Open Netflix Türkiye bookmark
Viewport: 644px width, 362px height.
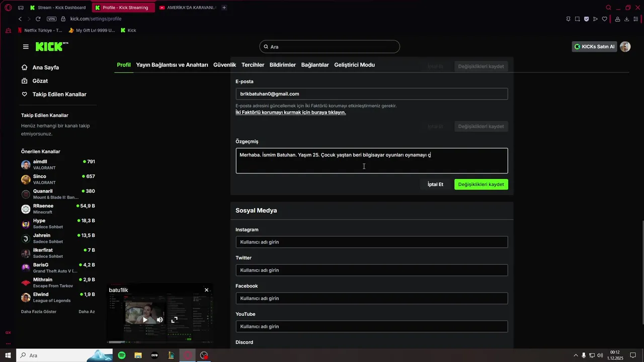(x=40, y=30)
